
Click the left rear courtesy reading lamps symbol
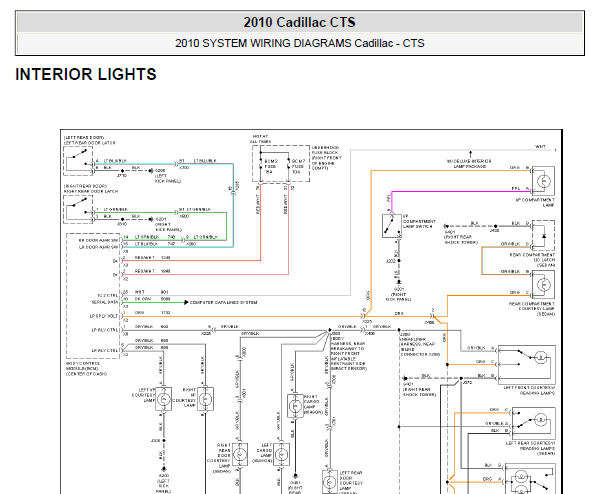(x=534, y=423)
